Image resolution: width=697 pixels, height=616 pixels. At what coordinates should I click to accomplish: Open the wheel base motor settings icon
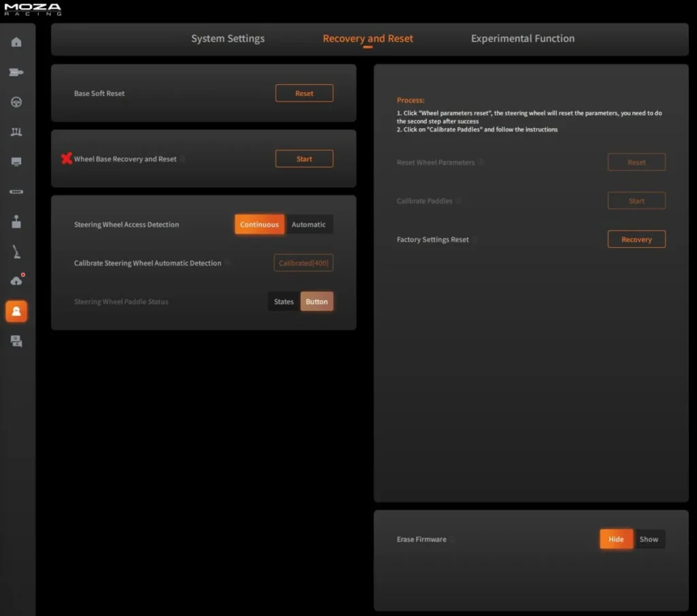[x=16, y=72]
